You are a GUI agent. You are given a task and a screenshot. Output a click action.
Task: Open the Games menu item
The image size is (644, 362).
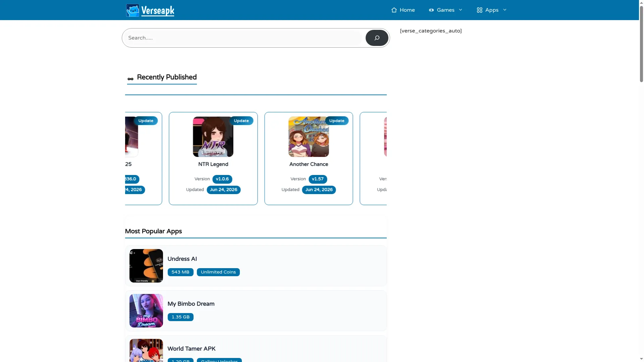[446, 10]
